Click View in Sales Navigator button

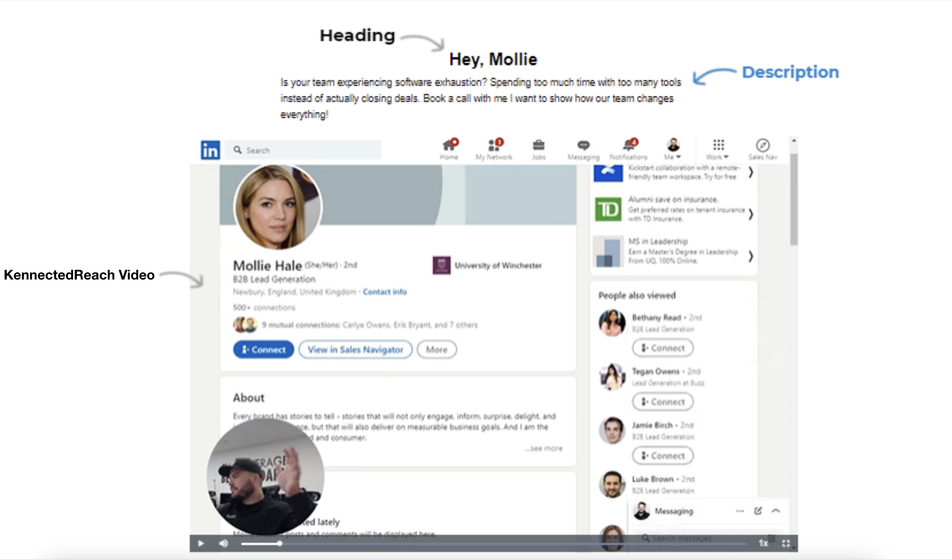355,350
